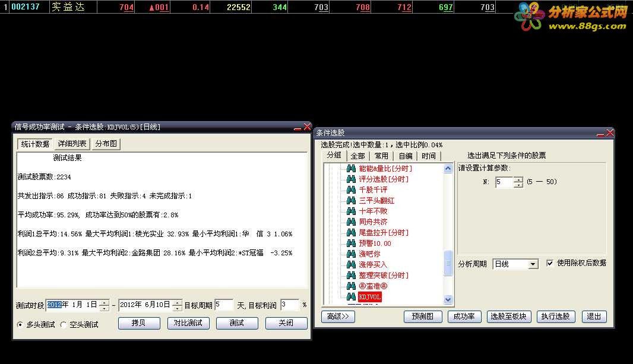Click binoculars icon beside 十年不败
This screenshot has width=633, height=364.
click(x=351, y=211)
